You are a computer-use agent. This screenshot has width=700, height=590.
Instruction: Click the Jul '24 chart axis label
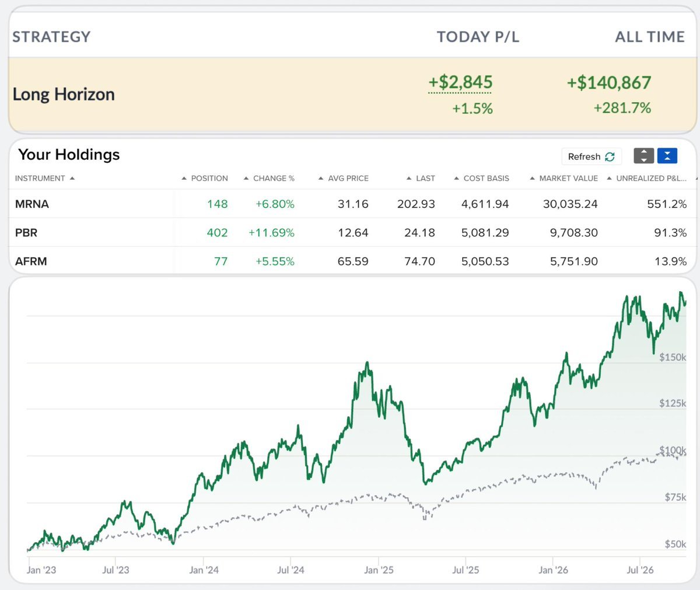click(290, 570)
